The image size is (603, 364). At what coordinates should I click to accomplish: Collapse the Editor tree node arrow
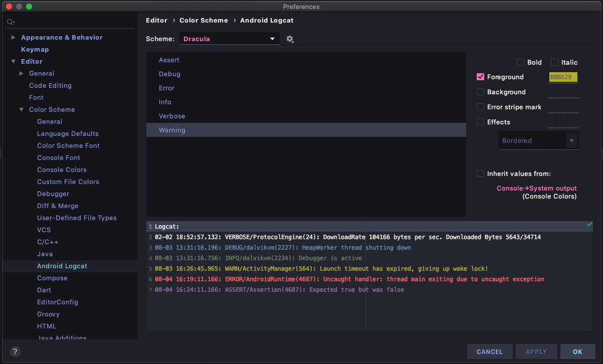tap(14, 62)
